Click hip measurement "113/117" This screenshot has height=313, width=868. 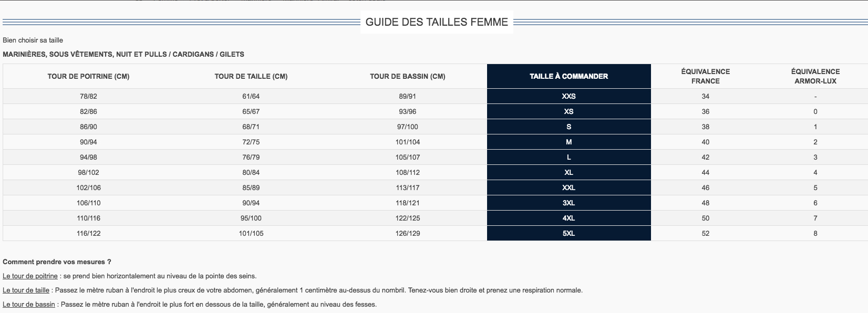[408, 187]
